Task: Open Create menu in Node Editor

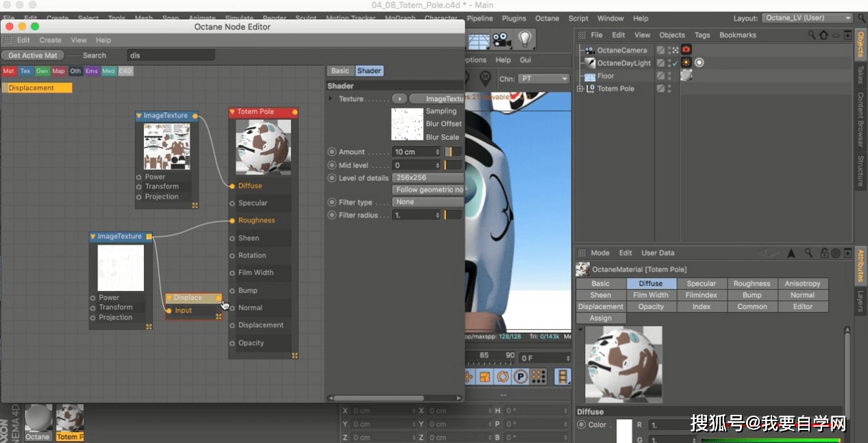Action: tap(51, 40)
